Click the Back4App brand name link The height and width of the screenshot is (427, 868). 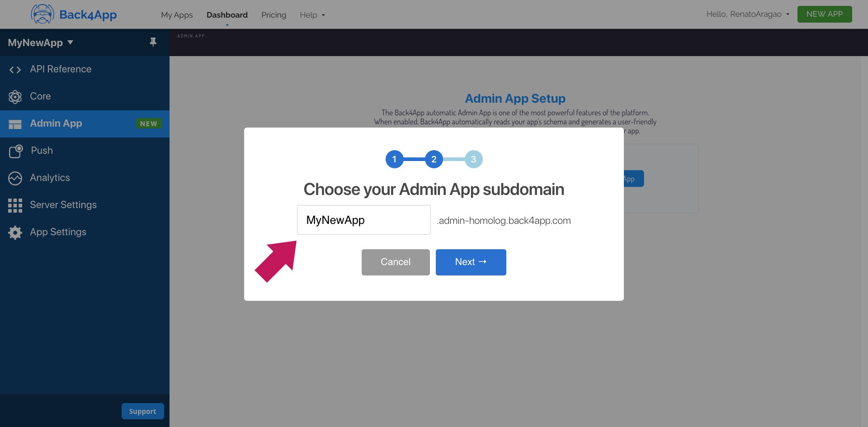point(88,15)
